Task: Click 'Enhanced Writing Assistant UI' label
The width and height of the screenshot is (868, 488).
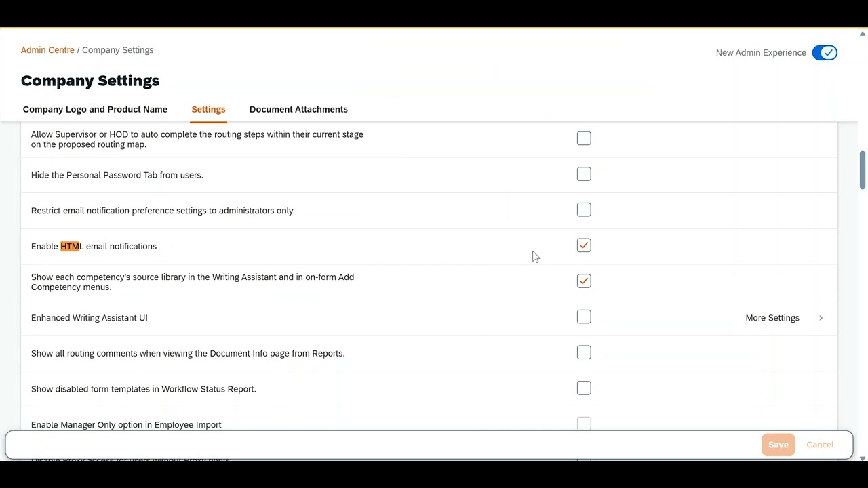Action: [90, 318]
